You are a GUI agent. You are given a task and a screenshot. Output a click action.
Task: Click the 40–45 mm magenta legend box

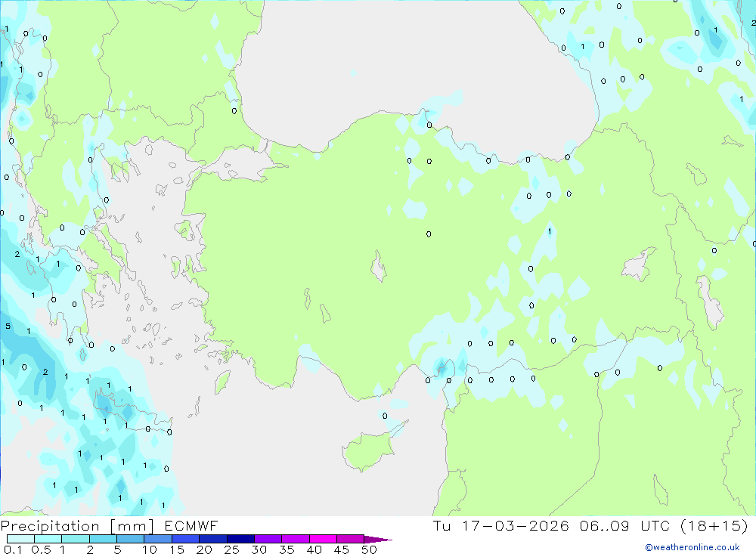[x=323, y=539]
